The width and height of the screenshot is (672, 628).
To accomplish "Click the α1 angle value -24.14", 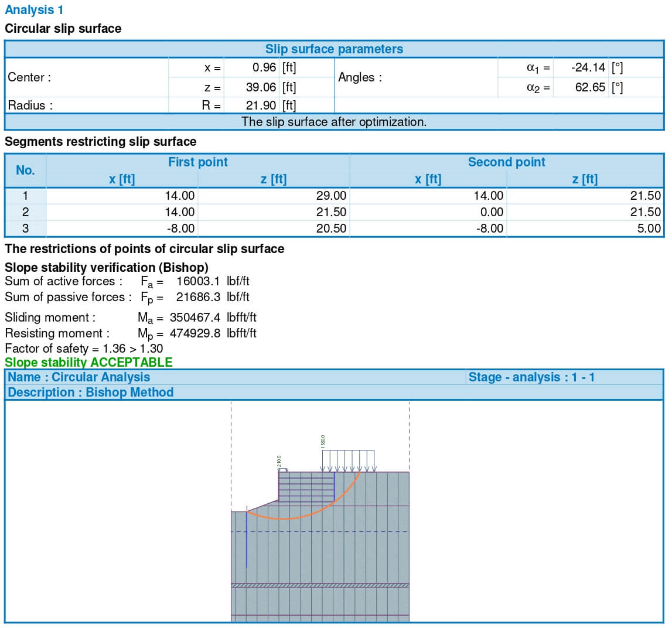I will click(x=588, y=67).
